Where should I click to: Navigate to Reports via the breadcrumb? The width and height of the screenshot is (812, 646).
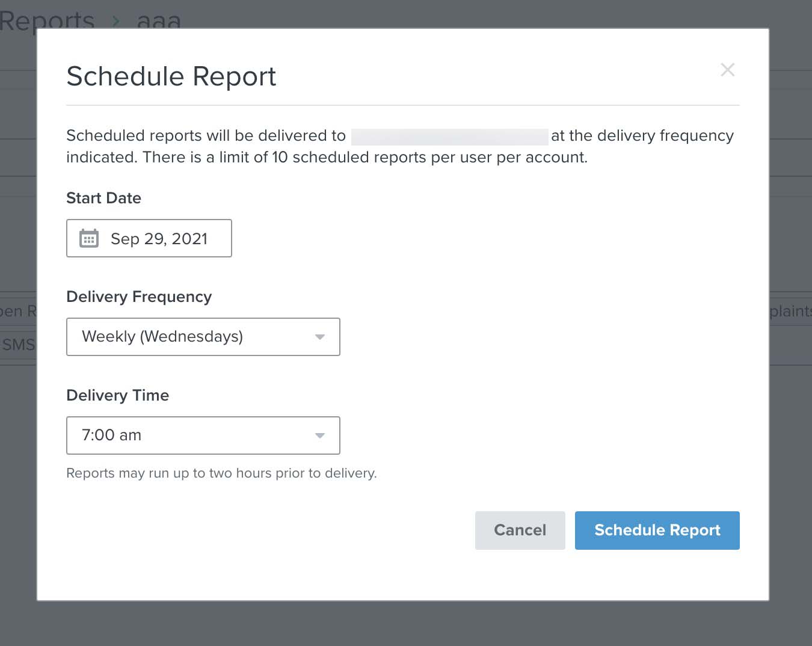pyautogui.click(x=47, y=20)
